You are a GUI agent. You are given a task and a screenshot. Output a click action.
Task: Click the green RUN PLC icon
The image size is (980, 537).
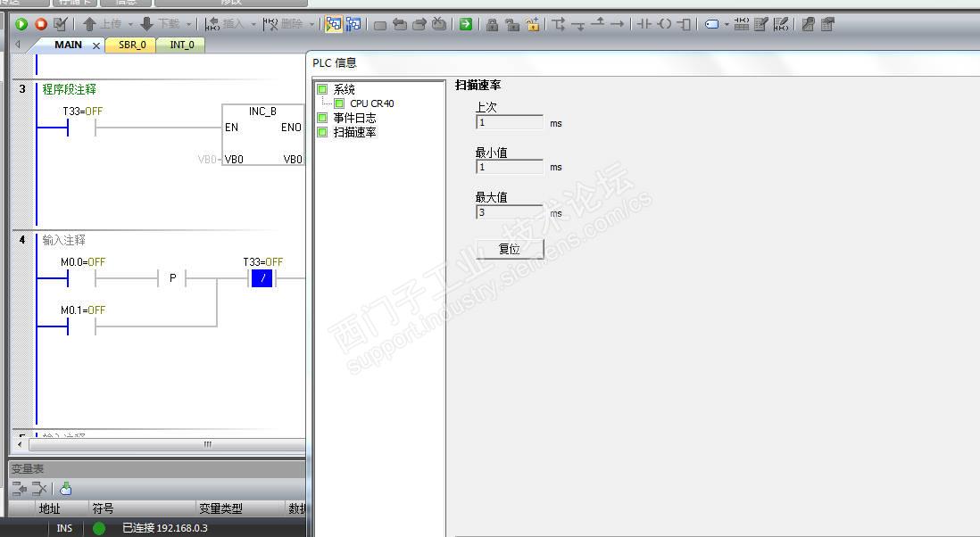pyautogui.click(x=21, y=24)
